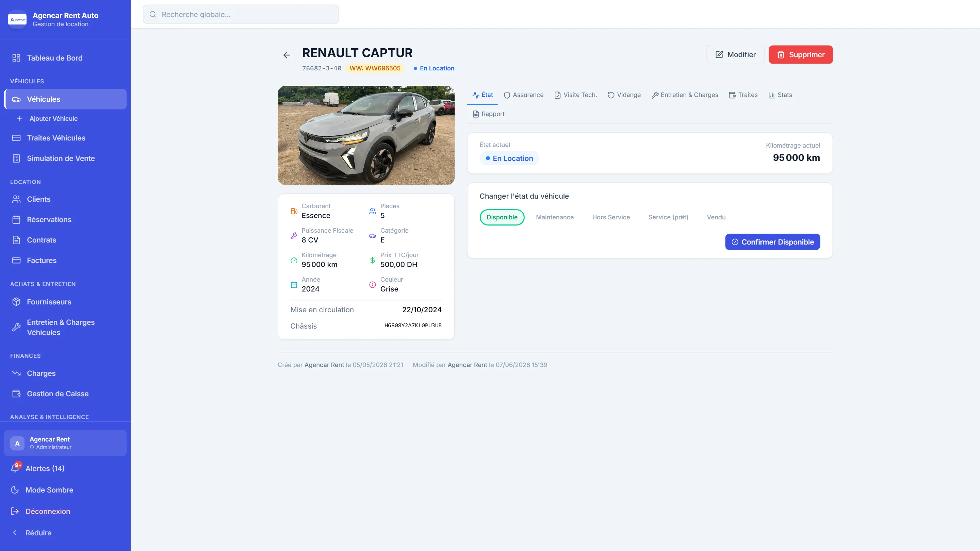Click the speedometer icon beside Kilométrage
Image resolution: width=980 pixels, height=551 pixels.
[294, 260]
